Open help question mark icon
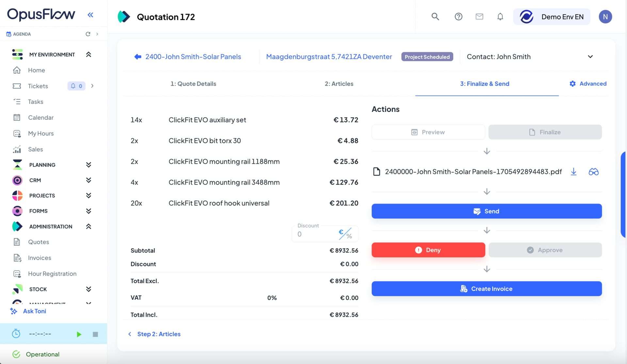Image resolution: width=627 pixels, height=364 pixels. click(458, 16)
